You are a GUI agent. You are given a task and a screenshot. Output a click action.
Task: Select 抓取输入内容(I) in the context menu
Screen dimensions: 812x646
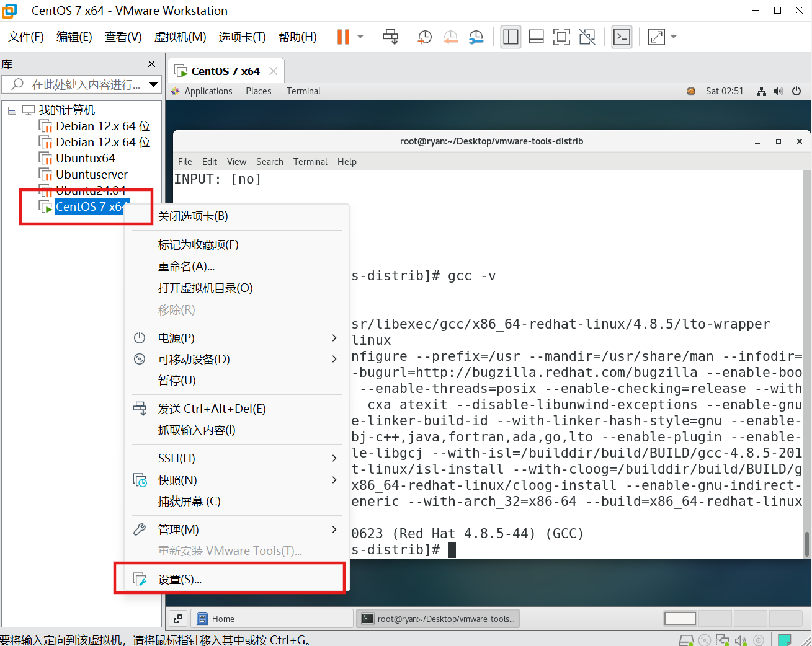pyautogui.click(x=237, y=430)
